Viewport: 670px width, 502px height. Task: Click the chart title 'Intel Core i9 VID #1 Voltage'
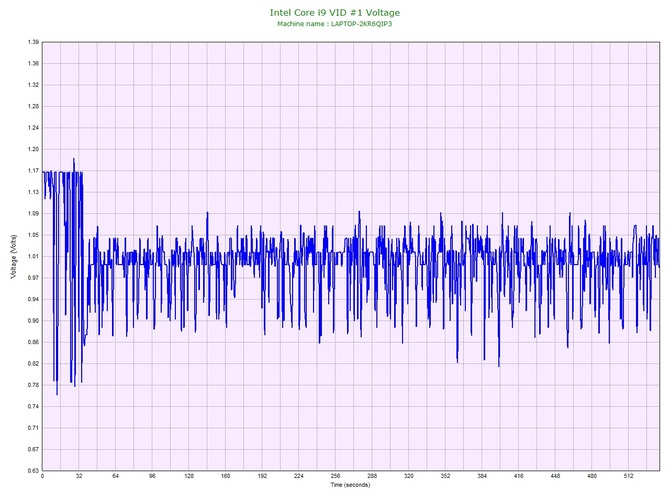(x=335, y=13)
